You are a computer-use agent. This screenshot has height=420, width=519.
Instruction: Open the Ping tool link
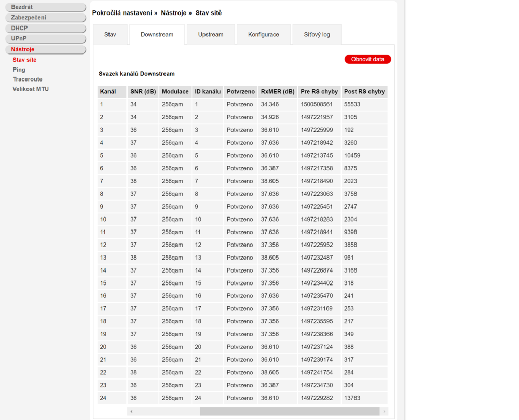tap(19, 70)
